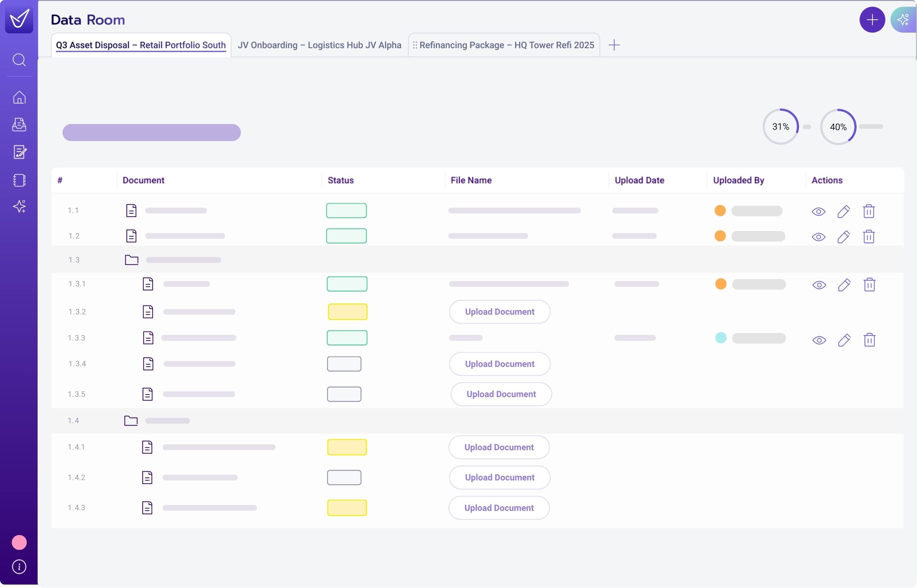Click green status badge in row 1.3.3

tap(347, 338)
